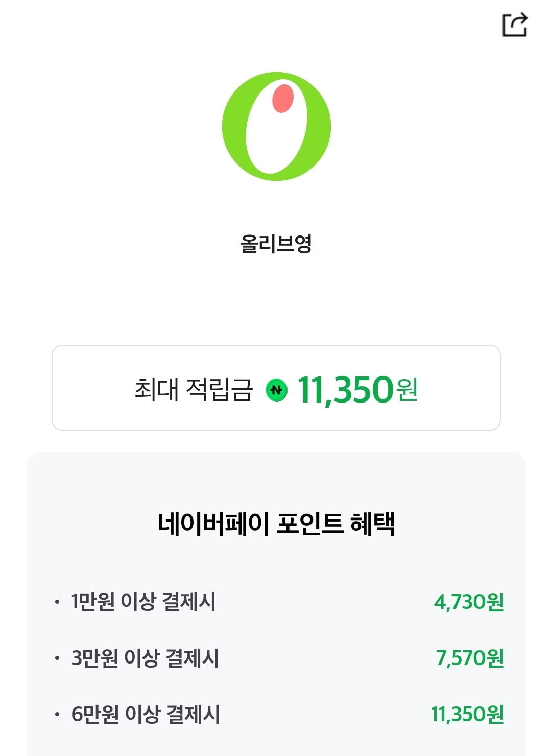Tap the large 11,350 amount in the box
This screenshot has height=756, width=551.
point(345,390)
